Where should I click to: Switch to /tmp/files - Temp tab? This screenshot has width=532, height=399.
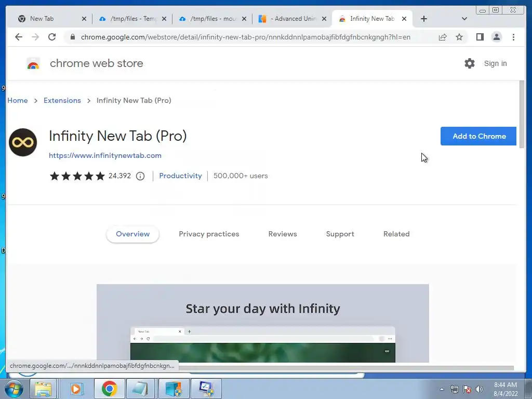tap(133, 19)
